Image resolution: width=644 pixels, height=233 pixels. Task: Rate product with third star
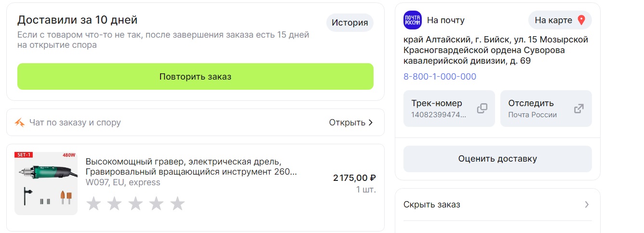click(135, 204)
